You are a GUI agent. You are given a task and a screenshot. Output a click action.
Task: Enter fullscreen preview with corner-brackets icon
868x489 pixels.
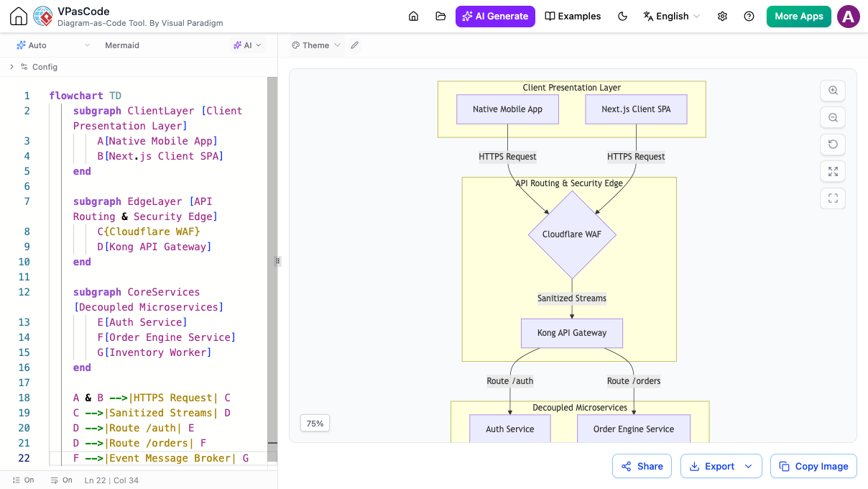pyautogui.click(x=833, y=198)
